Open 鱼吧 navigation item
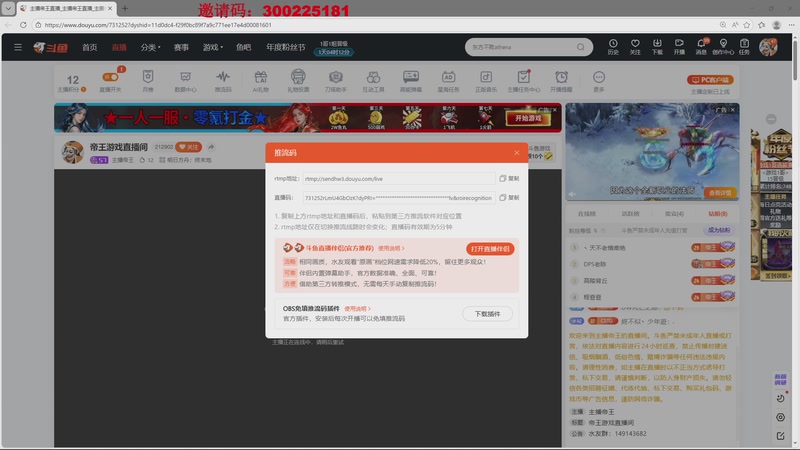 click(243, 47)
